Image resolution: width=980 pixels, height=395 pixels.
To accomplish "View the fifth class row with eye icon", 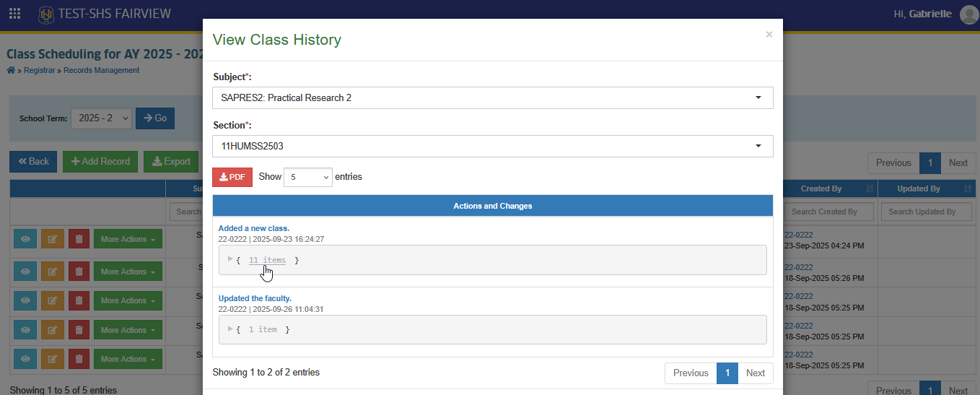I will pyautogui.click(x=25, y=359).
